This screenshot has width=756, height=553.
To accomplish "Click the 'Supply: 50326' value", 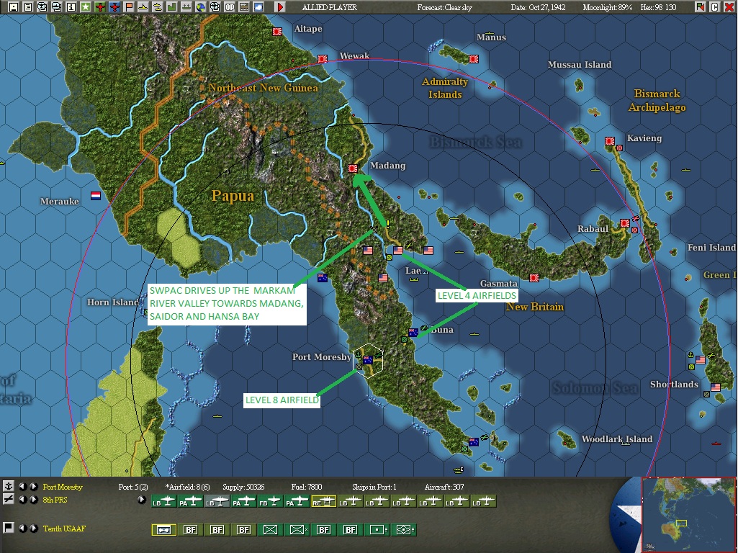I will pyautogui.click(x=243, y=487).
